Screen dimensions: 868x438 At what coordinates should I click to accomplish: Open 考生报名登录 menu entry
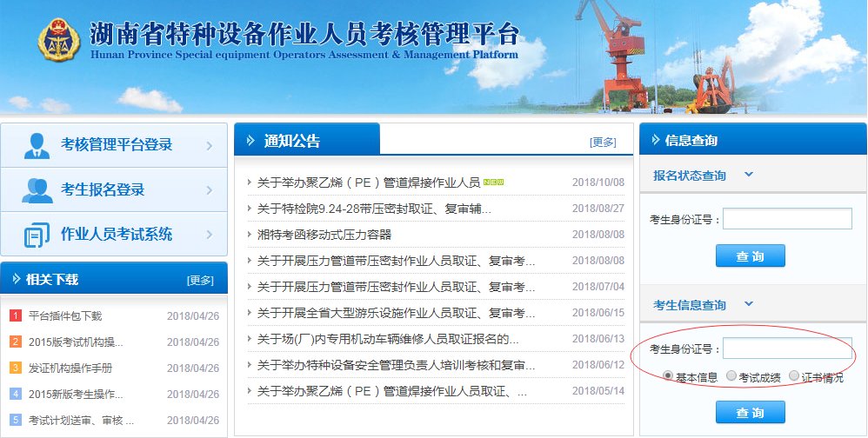click(x=114, y=189)
